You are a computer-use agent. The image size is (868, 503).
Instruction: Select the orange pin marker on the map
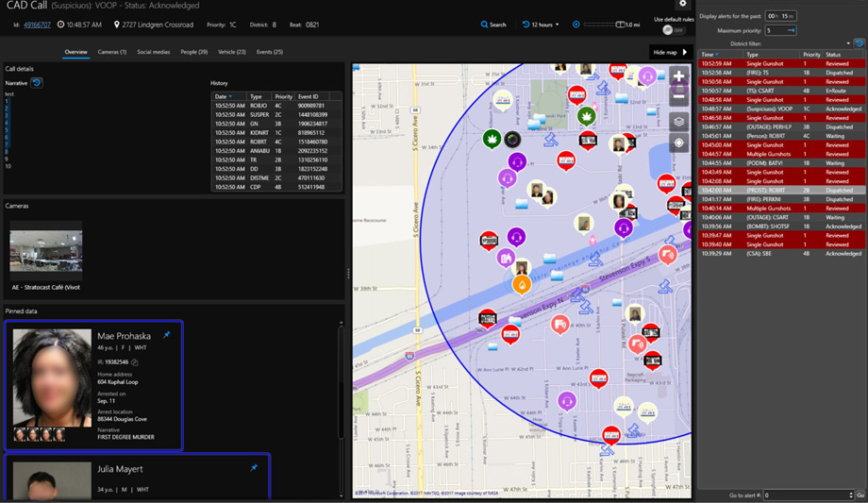click(522, 285)
